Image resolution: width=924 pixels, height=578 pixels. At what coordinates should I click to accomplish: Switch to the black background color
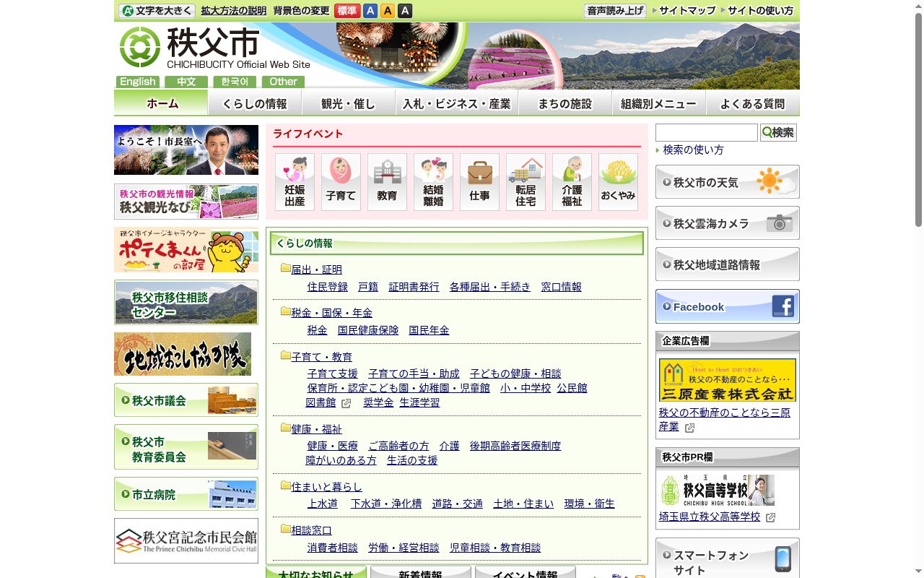pyautogui.click(x=405, y=11)
